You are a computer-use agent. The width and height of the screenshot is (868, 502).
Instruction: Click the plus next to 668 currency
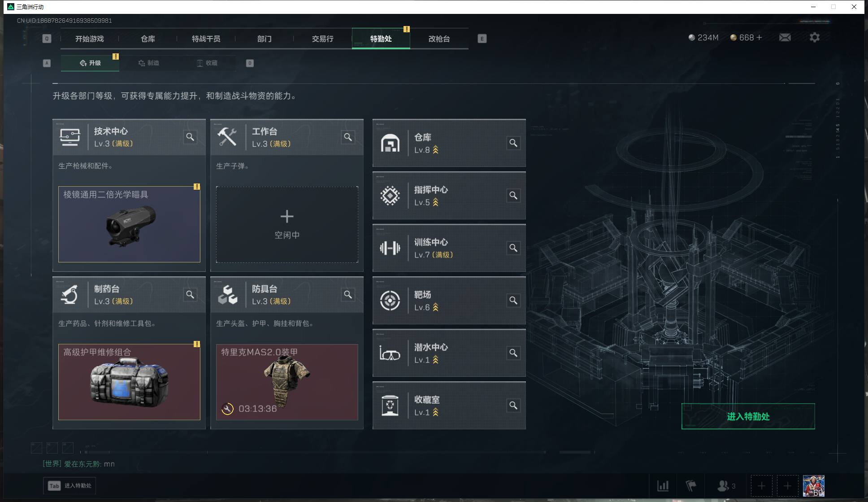[x=759, y=38]
